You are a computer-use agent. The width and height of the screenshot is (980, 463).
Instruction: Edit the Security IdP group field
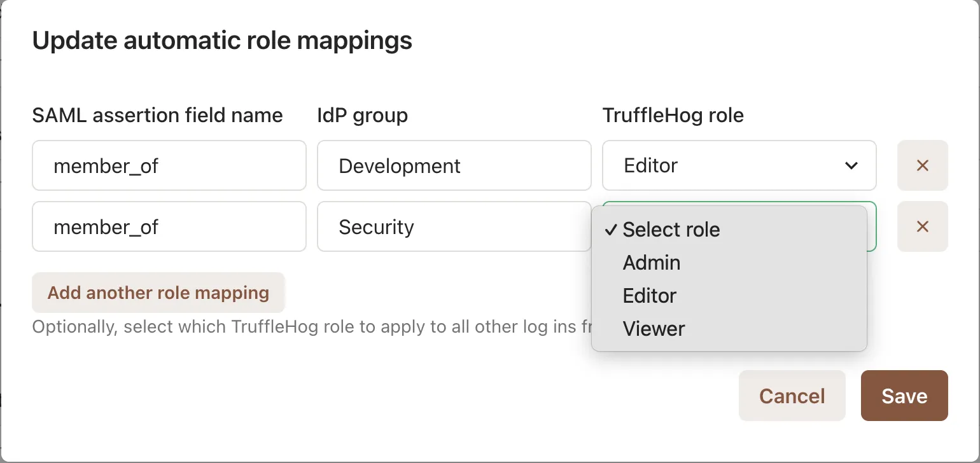pos(454,226)
